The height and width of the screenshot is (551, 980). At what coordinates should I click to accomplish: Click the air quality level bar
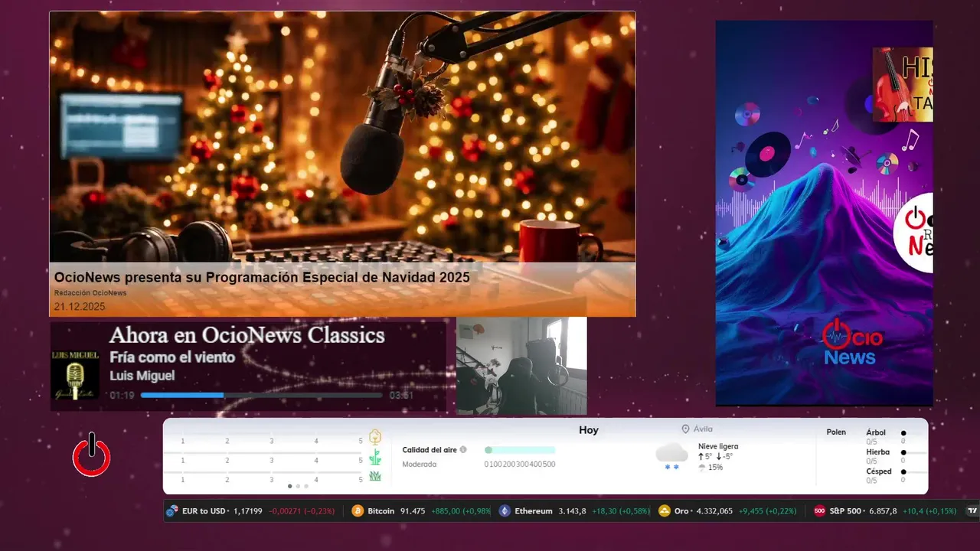pos(520,450)
